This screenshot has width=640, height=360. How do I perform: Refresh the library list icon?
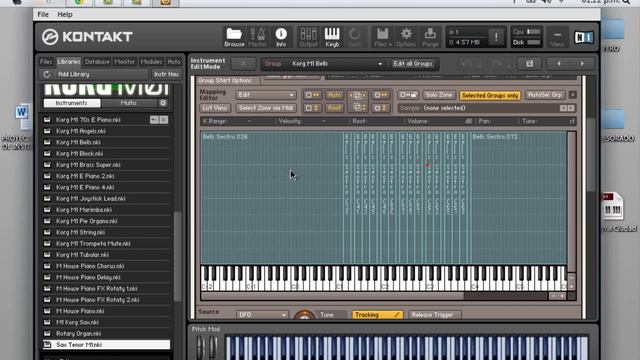pos(47,74)
